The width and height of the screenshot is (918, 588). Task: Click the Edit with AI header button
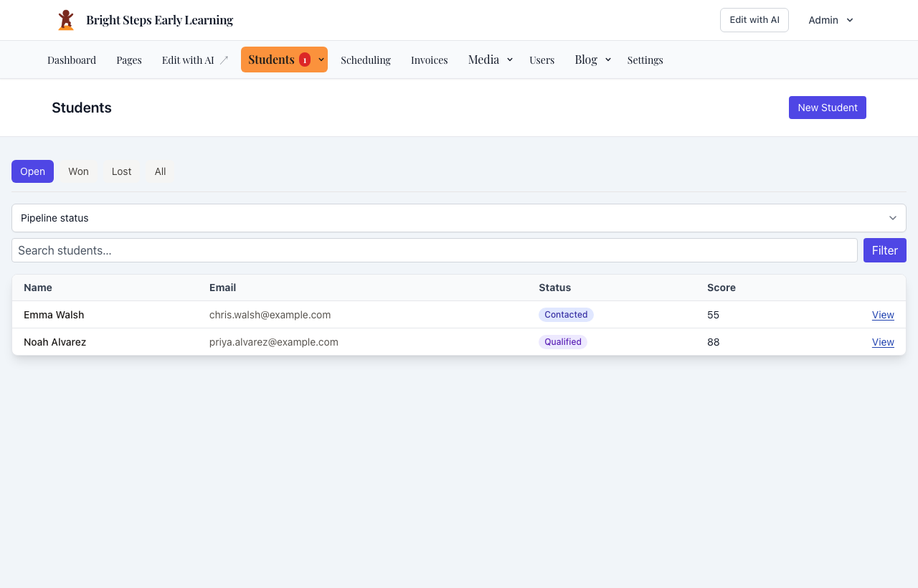pos(754,20)
